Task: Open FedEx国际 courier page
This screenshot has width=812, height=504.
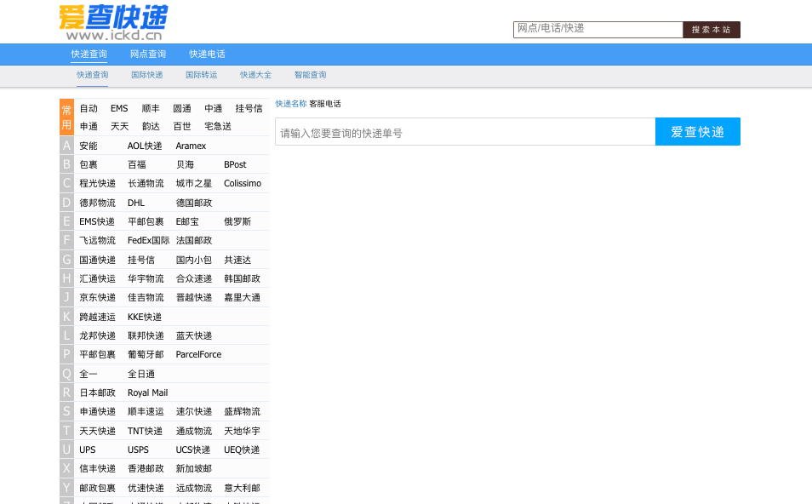Action: tap(147, 240)
